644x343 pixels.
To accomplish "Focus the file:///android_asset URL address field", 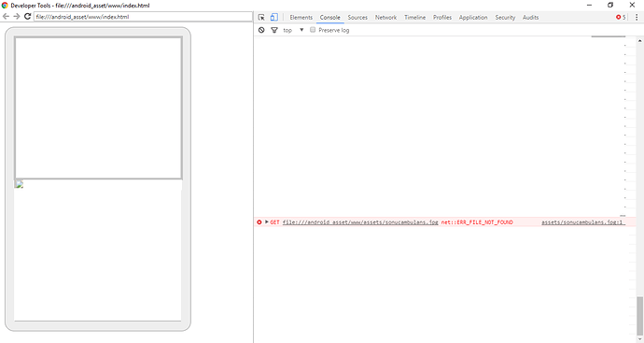I will pos(143,17).
